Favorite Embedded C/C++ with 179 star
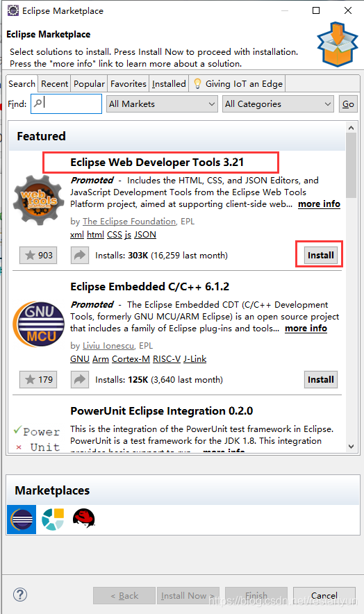 tap(38, 379)
